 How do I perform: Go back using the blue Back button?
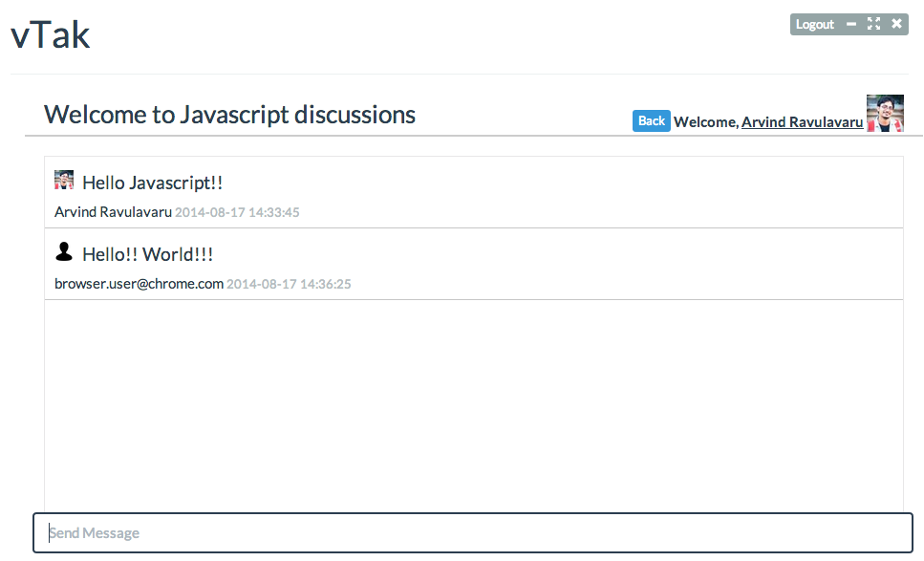(651, 120)
